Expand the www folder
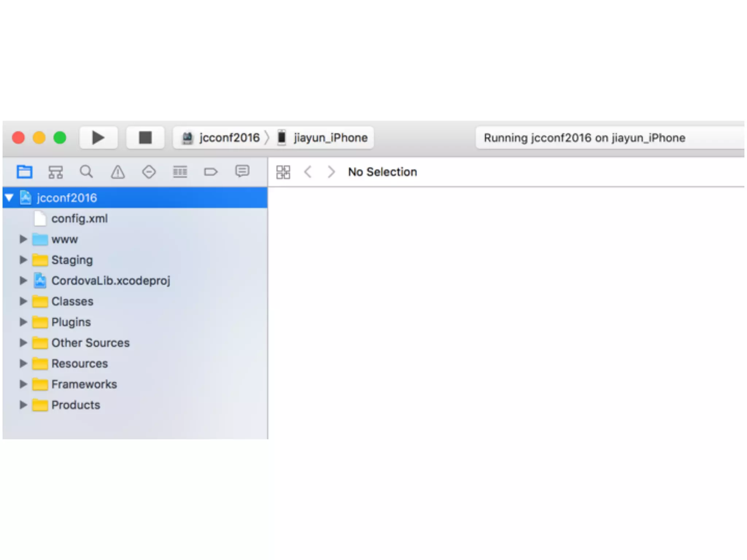 23,239
